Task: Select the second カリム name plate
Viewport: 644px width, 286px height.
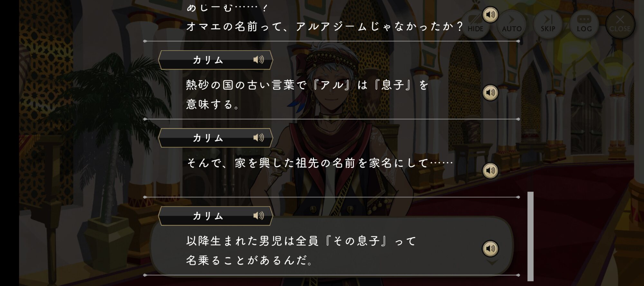Action: 215,138
